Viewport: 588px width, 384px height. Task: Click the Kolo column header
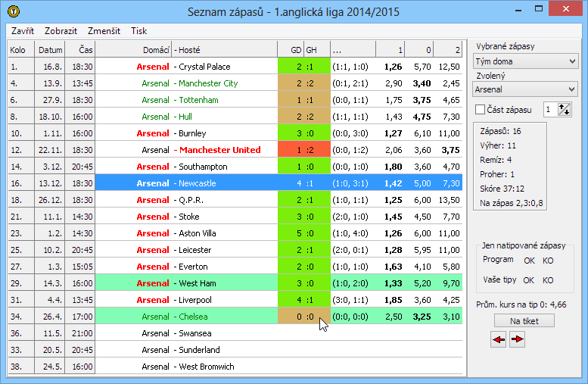21,50
